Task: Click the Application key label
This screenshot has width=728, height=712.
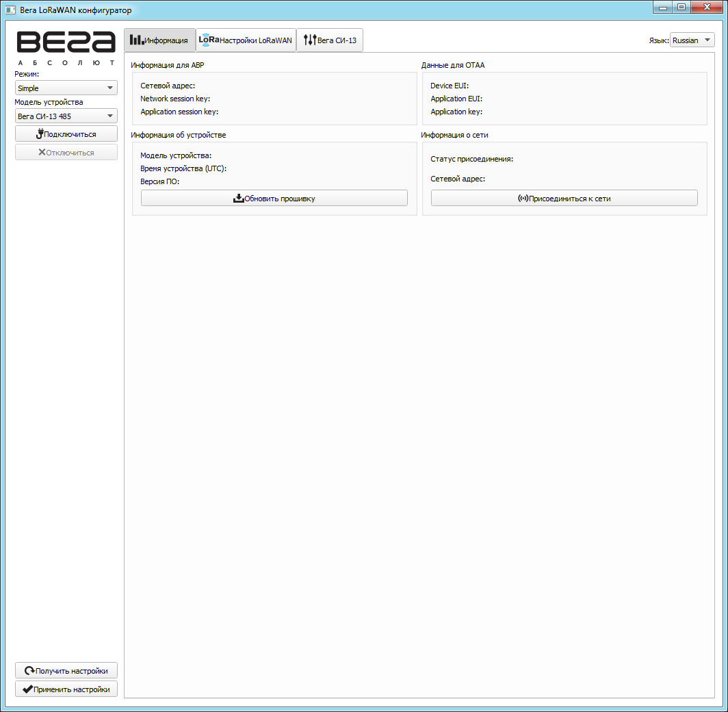Action: (x=456, y=112)
